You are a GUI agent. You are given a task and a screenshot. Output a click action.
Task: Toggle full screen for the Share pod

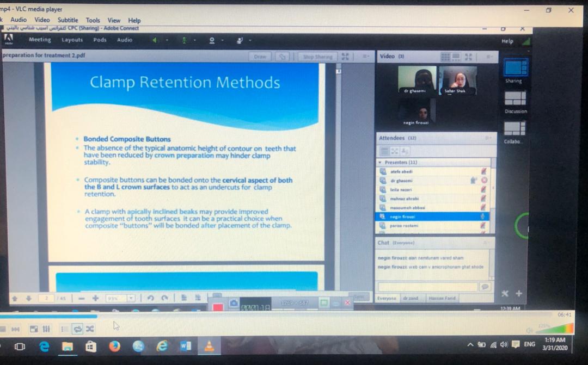pos(345,57)
